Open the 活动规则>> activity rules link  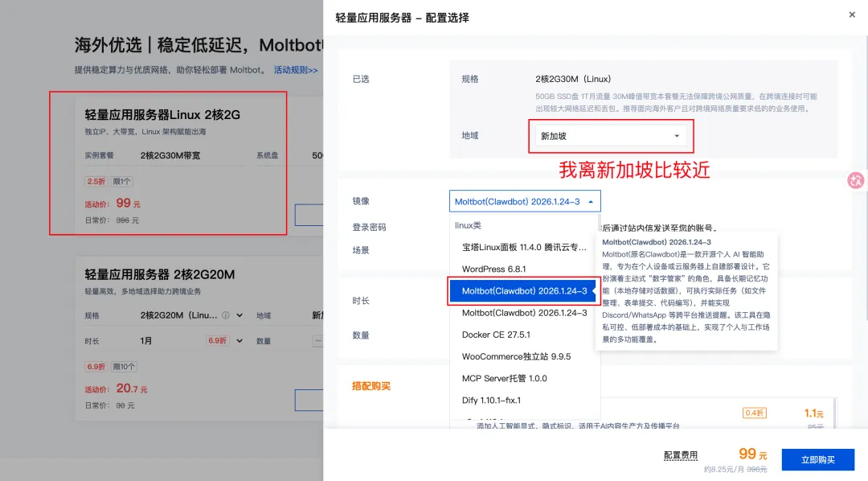[297, 70]
